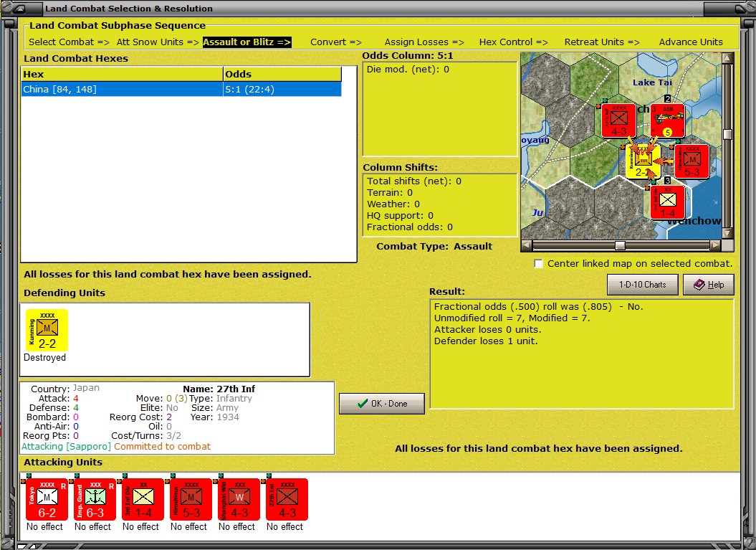Select the Tokyo 6-2 attacking unit

point(47,499)
